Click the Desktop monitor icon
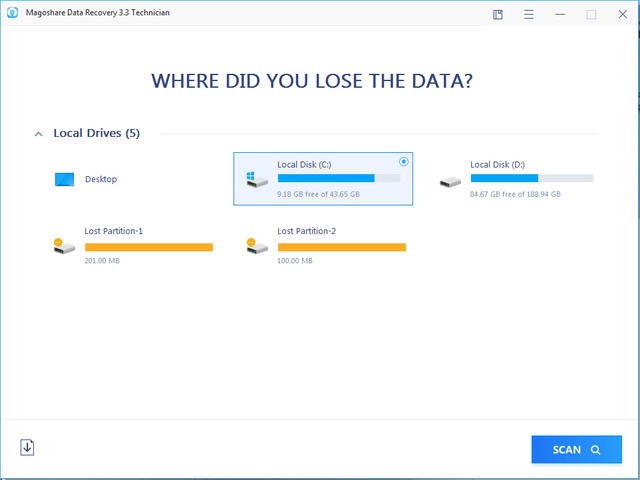 click(64, 180)
